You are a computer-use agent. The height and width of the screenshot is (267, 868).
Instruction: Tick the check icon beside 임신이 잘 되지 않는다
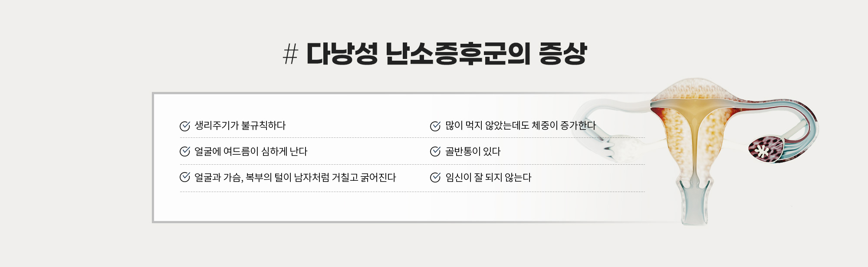click(435, 177)
